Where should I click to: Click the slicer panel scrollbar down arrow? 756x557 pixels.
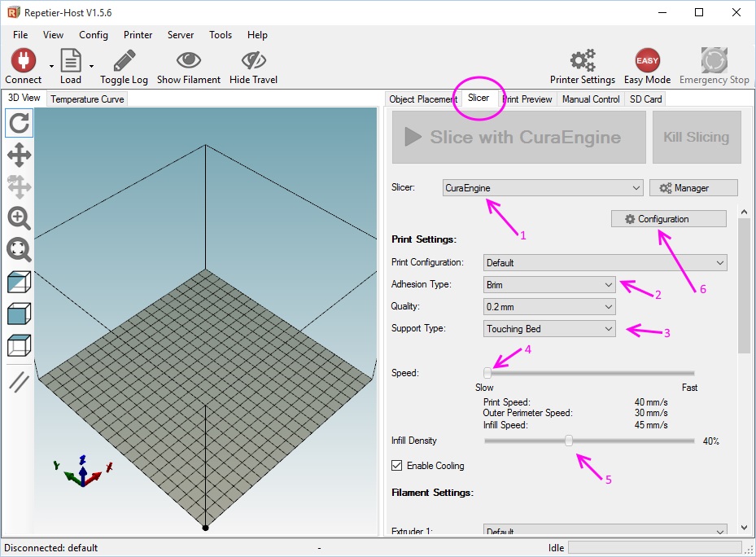[x=744, y=528]
